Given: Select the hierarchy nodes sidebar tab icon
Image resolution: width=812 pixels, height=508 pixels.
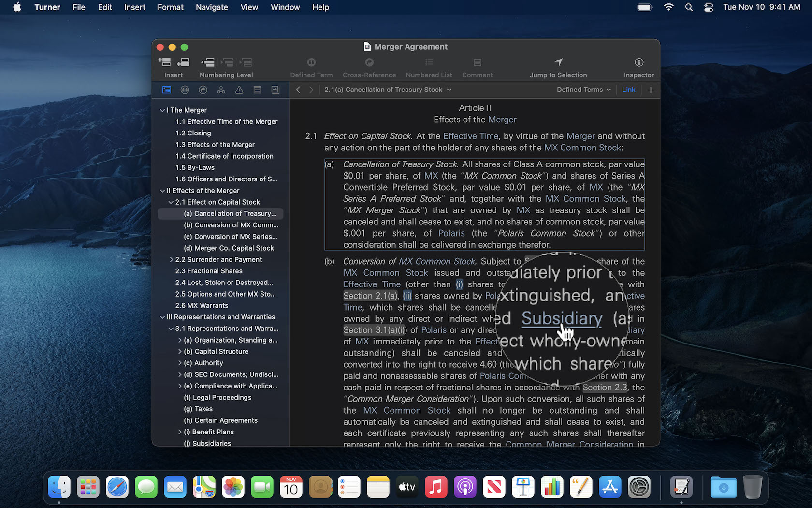Looking at the screenshot, I should (221, 90).
